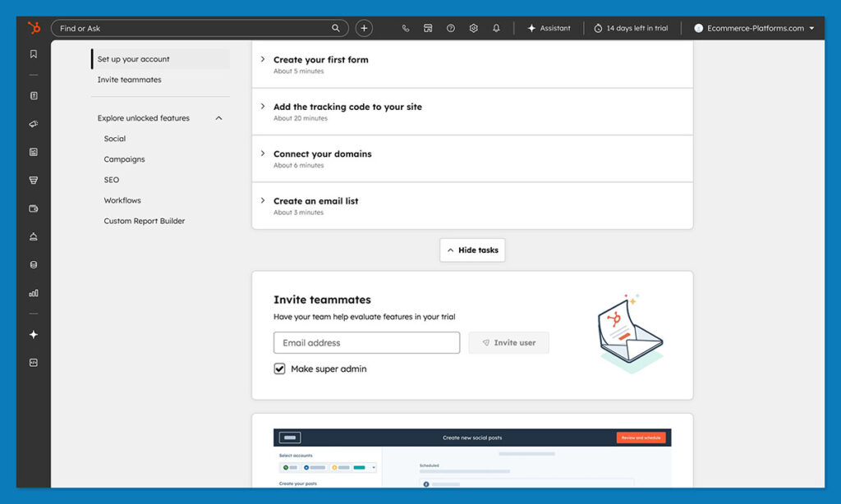Click the phone calls icon in top bar
841x504 pixels.
pyautogui.click(x=405, y=27)
